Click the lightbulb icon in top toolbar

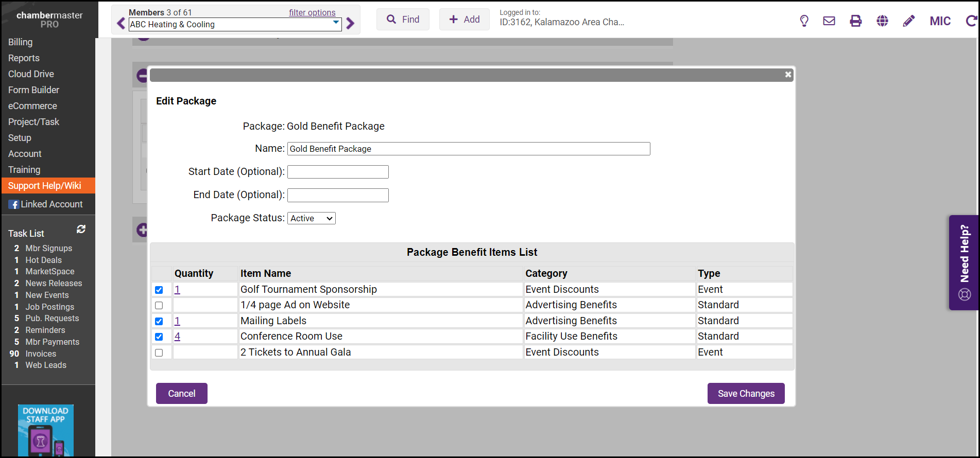point(804,21)
